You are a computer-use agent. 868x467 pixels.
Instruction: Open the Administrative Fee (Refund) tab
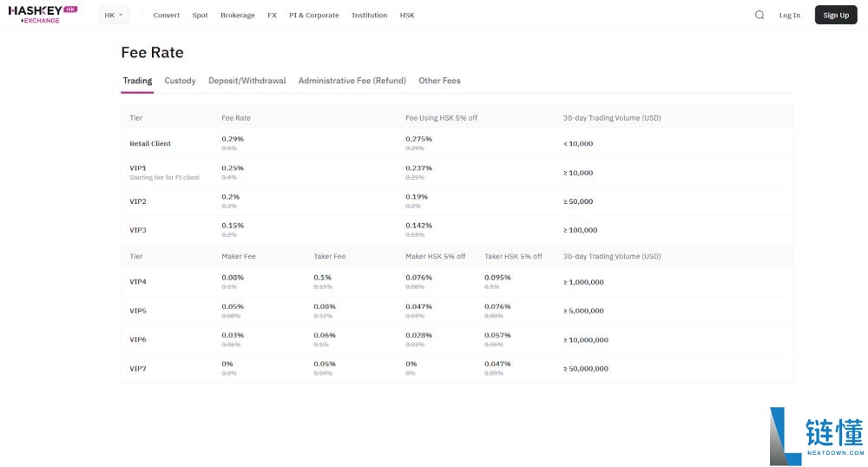click(x=352, y=81)
